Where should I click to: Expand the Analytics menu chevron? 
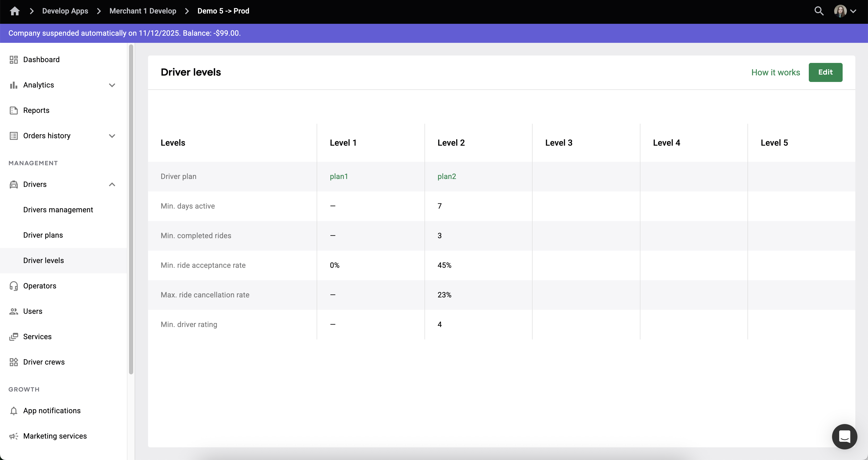112,85
